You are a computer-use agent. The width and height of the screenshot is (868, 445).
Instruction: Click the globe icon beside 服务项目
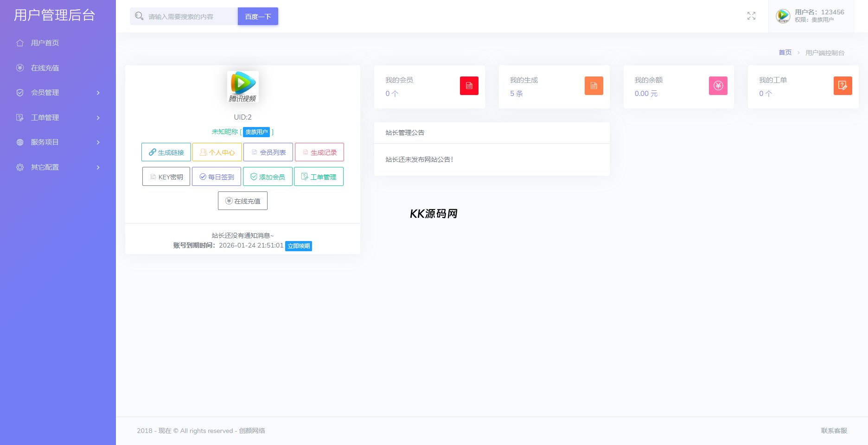coord(19,142)
